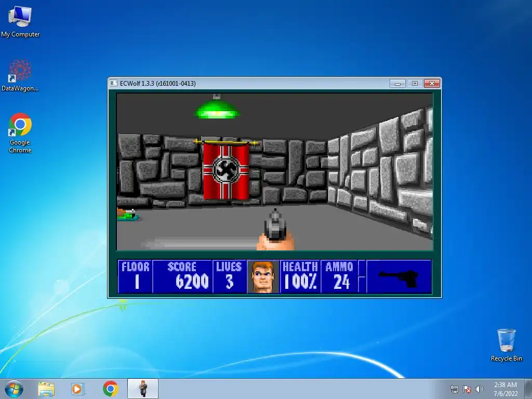
Task: Click the ECWolf 1.3.3 window title text
Action: coord(158,84)
